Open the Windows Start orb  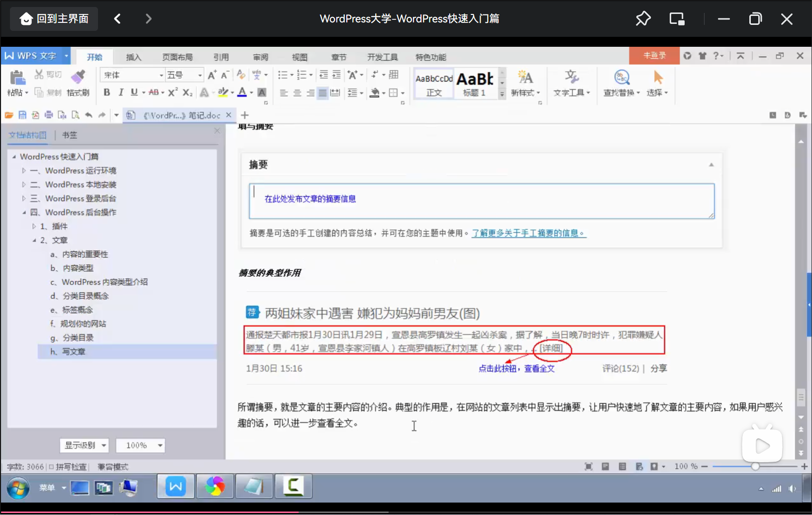(18, 488)
